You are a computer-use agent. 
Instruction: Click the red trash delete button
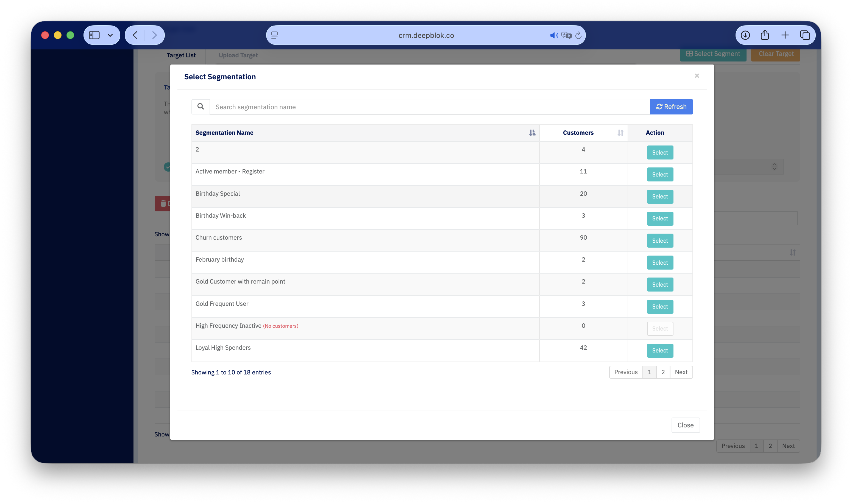(x=163, y=204)
